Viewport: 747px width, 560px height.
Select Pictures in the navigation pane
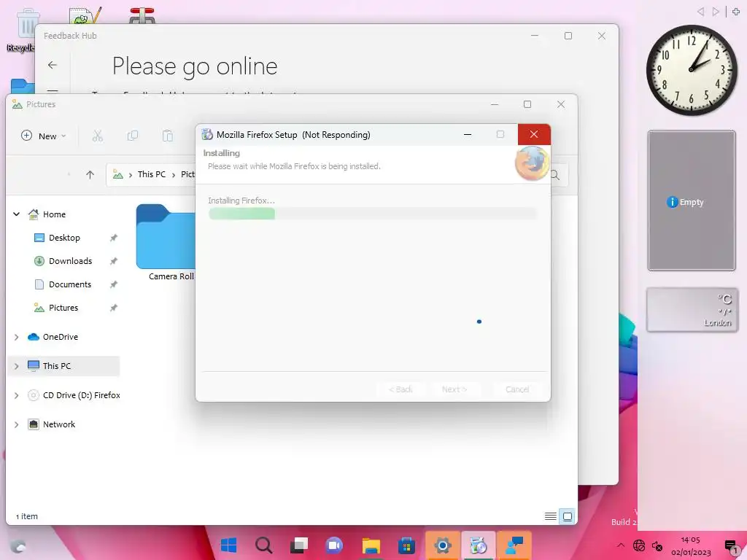coord(63,308)
